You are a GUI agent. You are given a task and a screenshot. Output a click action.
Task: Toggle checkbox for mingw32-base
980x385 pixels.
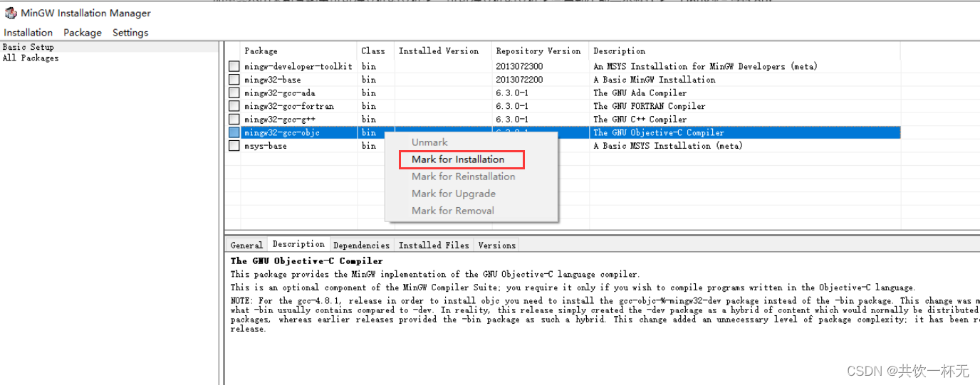click(x=234, y=80)
